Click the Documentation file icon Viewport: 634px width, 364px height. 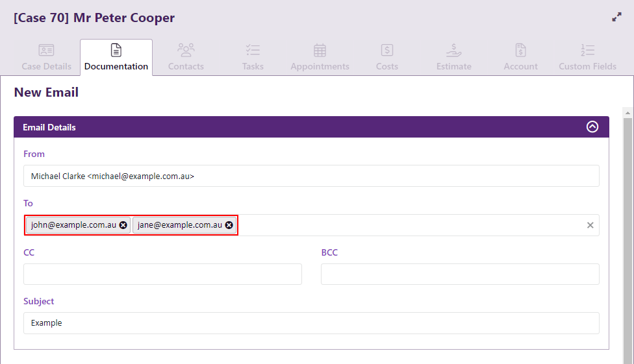click(116, 50)
